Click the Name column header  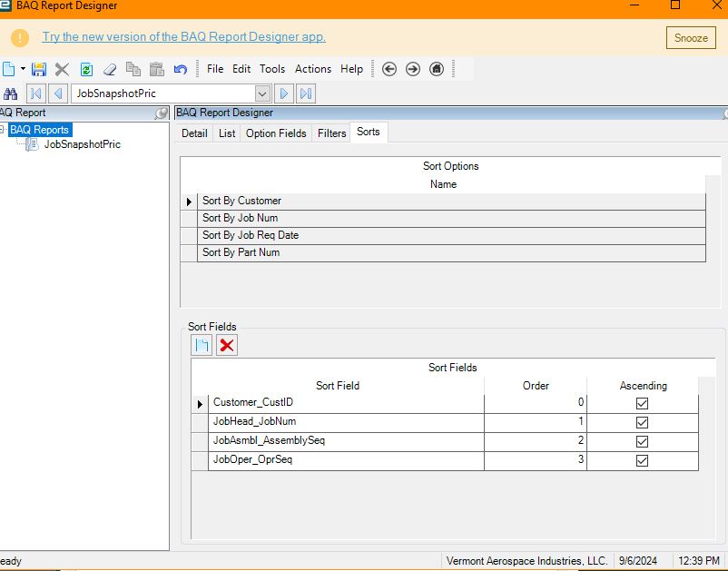pos(443,184)
